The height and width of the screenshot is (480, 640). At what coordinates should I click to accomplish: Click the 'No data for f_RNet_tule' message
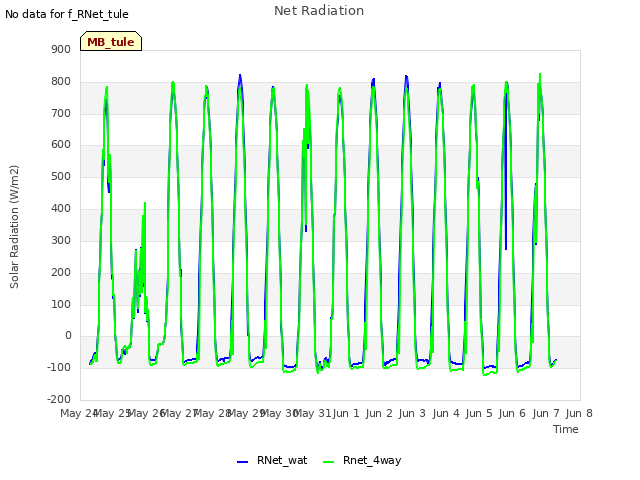coord(67,14)
